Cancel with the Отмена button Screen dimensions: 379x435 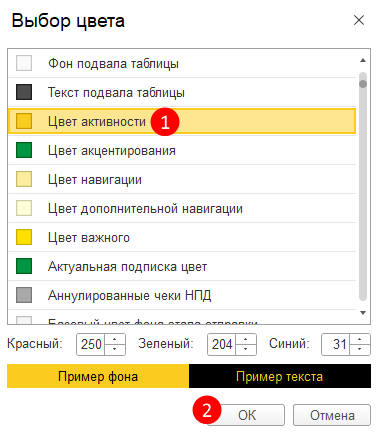tap(332, 415)
